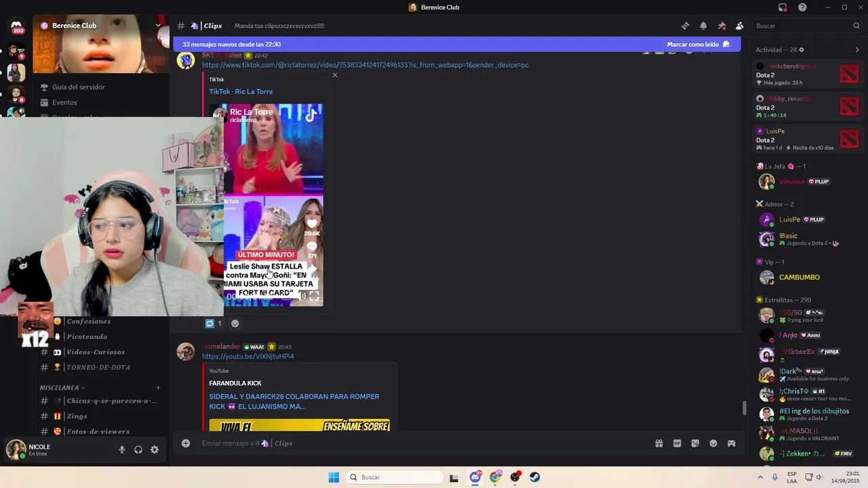Open the gift Nitro icon

coord(658,443)
